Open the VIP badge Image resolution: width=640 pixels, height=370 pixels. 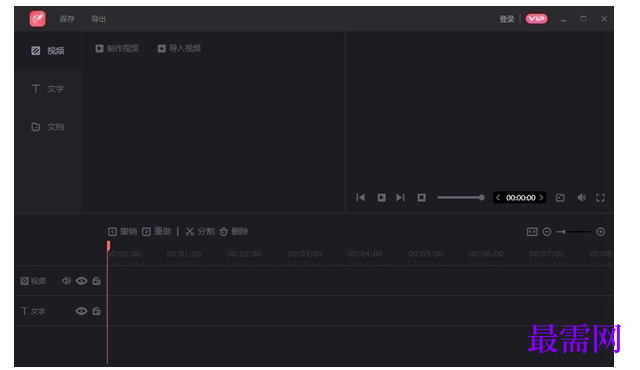[536, 19]
